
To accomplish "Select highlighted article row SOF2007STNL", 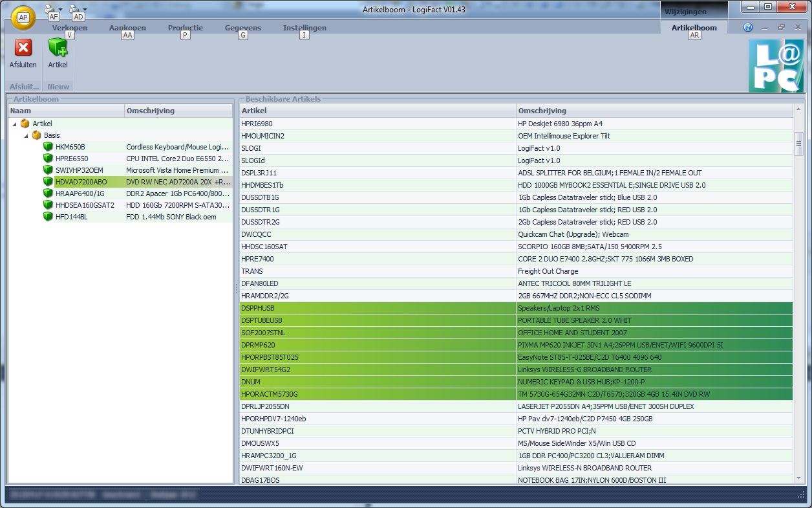I will coord(516,333).
